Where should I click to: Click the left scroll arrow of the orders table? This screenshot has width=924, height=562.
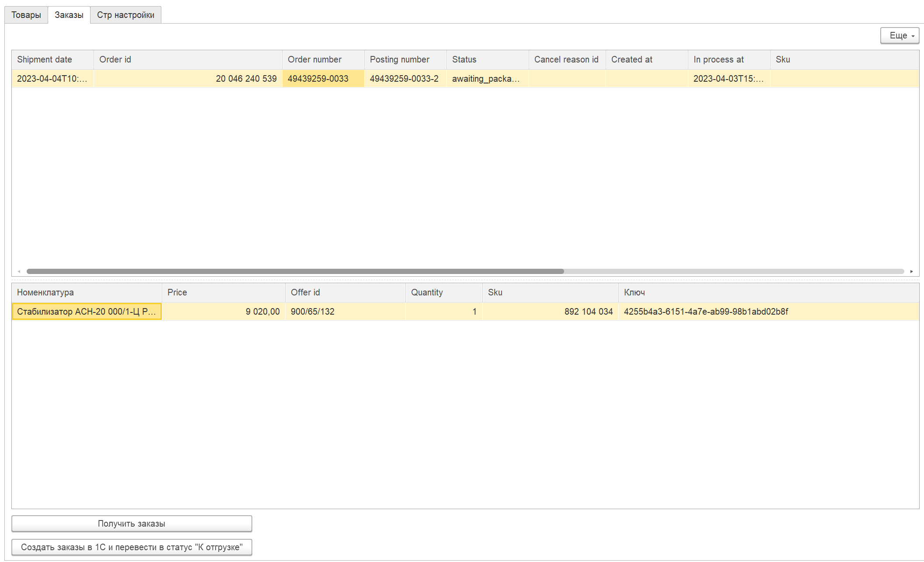click(19, 271)
